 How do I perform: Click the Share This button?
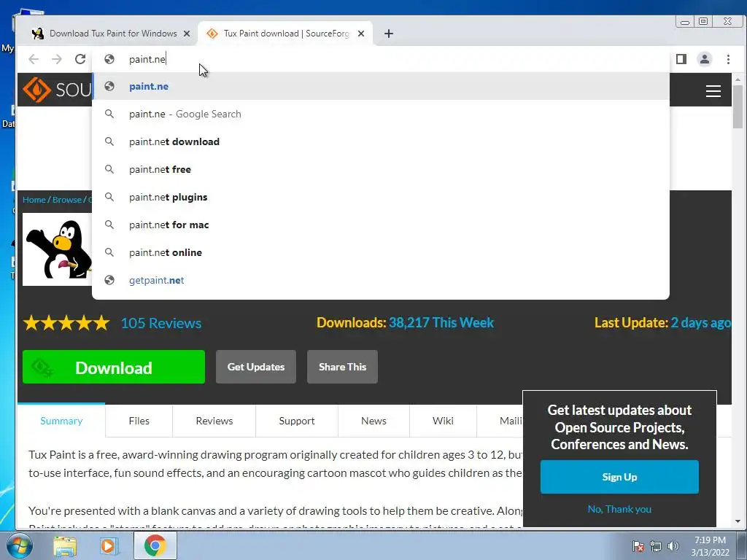pos(343,367)
